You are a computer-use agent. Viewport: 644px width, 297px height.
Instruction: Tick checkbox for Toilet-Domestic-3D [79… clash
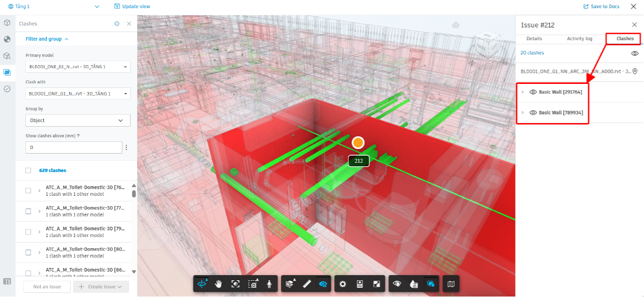(x=28, y=232)
